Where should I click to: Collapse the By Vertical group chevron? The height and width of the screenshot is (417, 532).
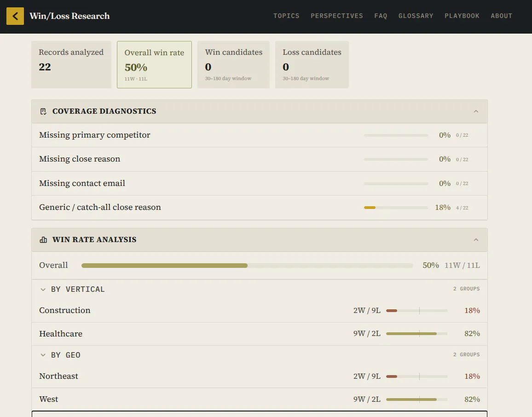click(x=43, y=290)
